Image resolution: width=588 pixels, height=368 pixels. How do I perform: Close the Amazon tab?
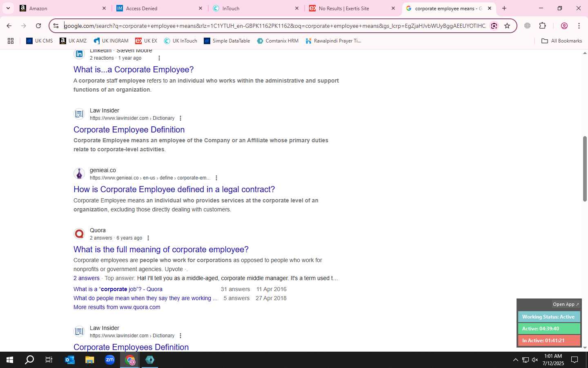(104, 8)
